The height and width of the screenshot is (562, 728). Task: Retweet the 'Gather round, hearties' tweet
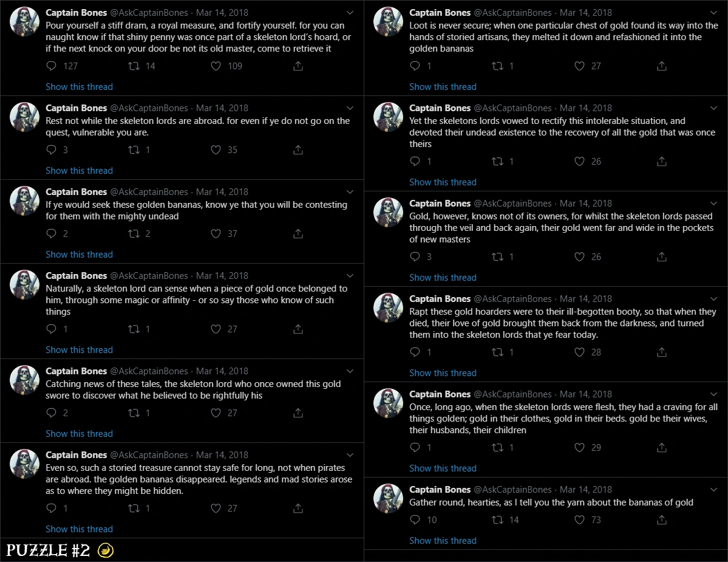tap(498, 519)
